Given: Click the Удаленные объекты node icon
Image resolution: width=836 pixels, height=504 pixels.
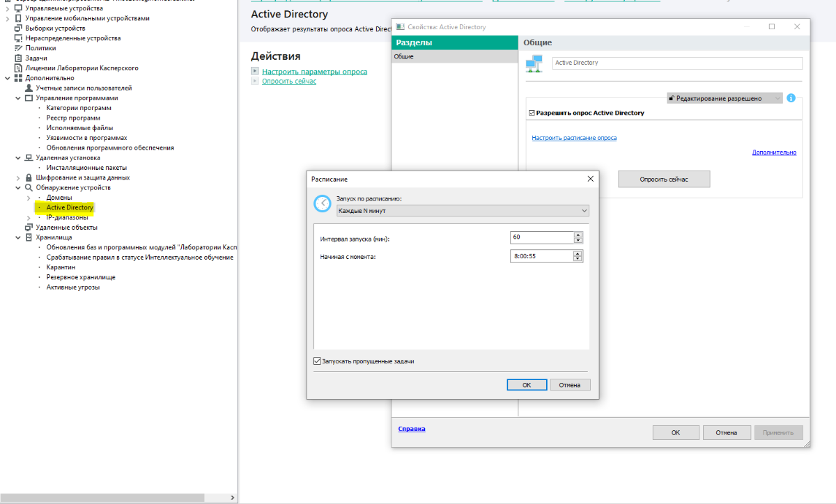Looking at the screenshot, I should (29, 227).
